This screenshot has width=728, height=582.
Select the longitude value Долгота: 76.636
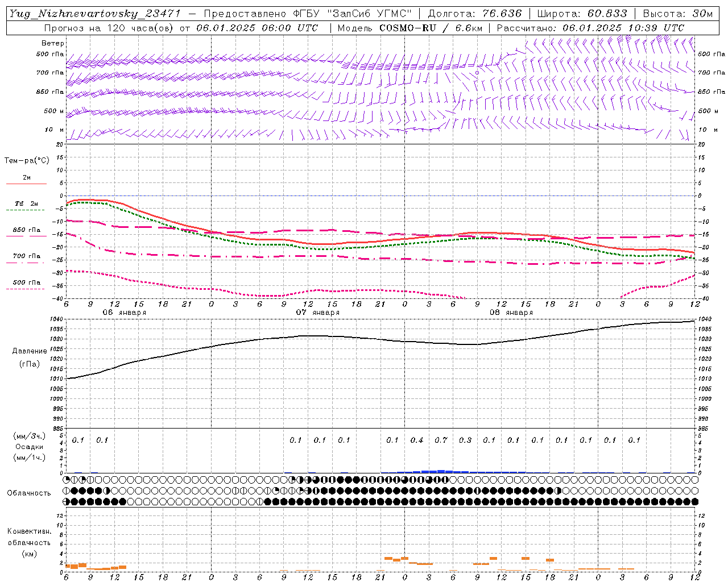474,14
